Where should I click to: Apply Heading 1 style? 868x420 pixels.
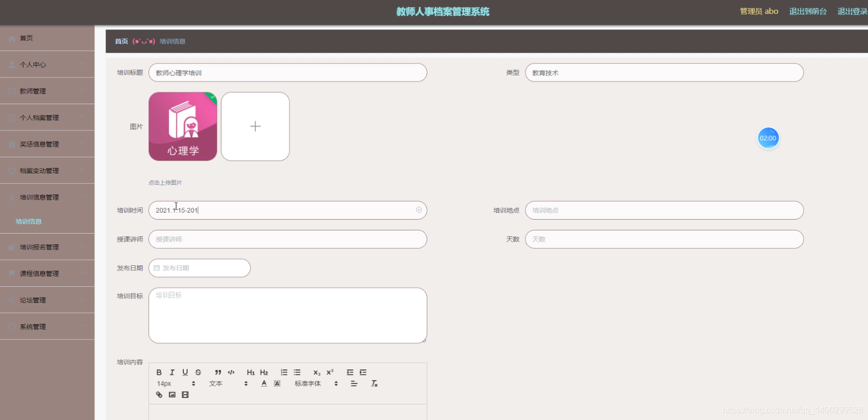(x=250, y=372)
